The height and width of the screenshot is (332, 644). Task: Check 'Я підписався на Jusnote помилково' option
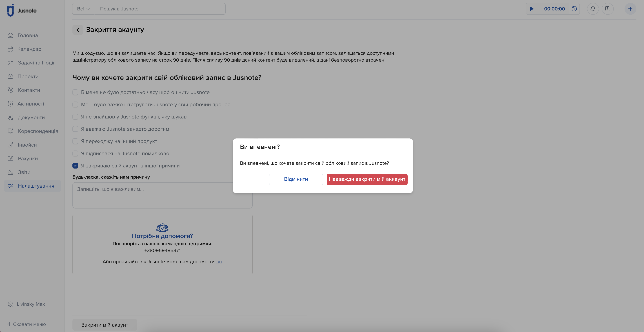point(75,154)
